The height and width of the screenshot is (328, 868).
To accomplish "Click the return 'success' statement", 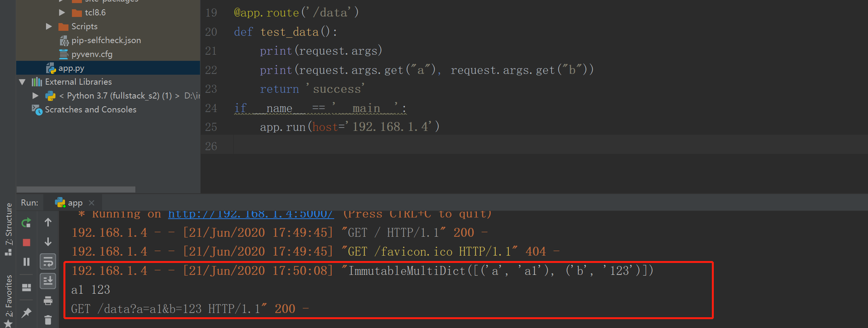I will (x=312, y=89).
